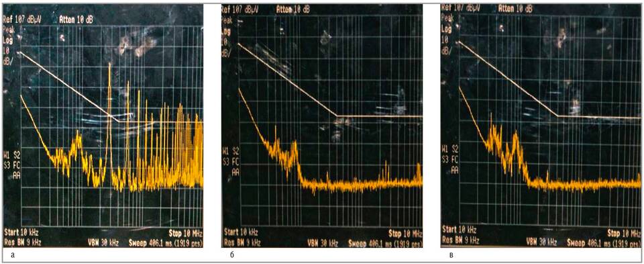644x264 pixels.
Task: Click the tallest spectral peak, left panel
Action: [x=109, y=65]
